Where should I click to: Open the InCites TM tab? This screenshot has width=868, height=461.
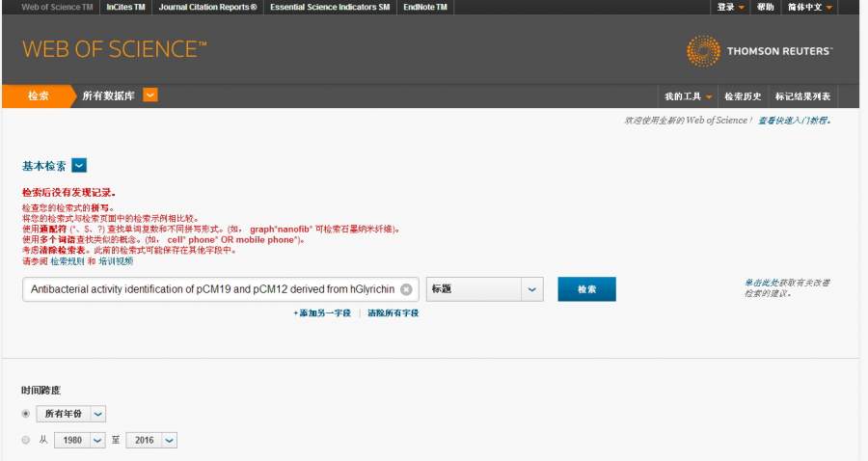125,7
